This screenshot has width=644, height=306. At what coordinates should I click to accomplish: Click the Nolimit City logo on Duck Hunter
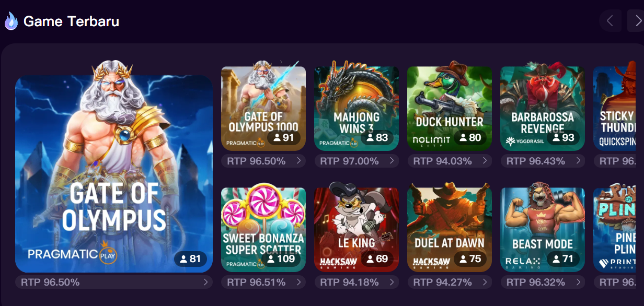(x=431, y=142)
